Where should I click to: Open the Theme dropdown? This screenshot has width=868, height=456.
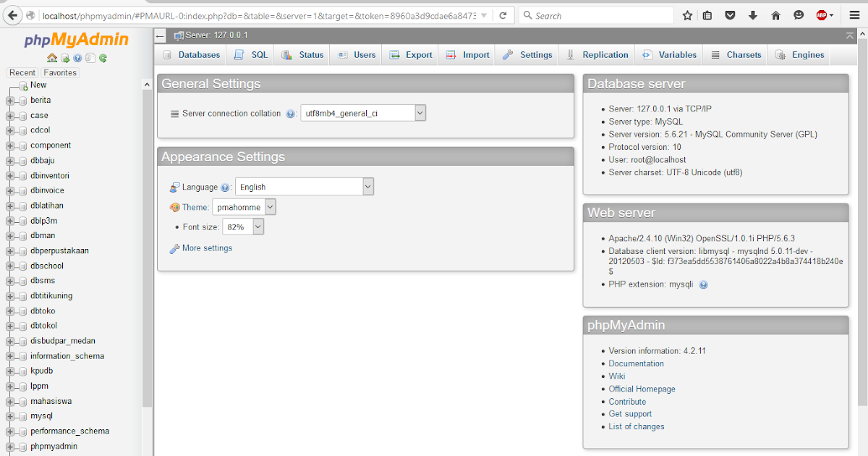coord(244,207)
